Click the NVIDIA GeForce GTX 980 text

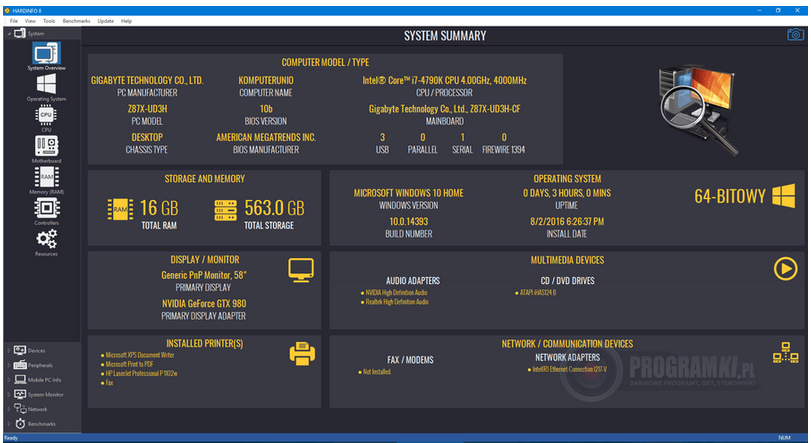[x=204, y=303]
